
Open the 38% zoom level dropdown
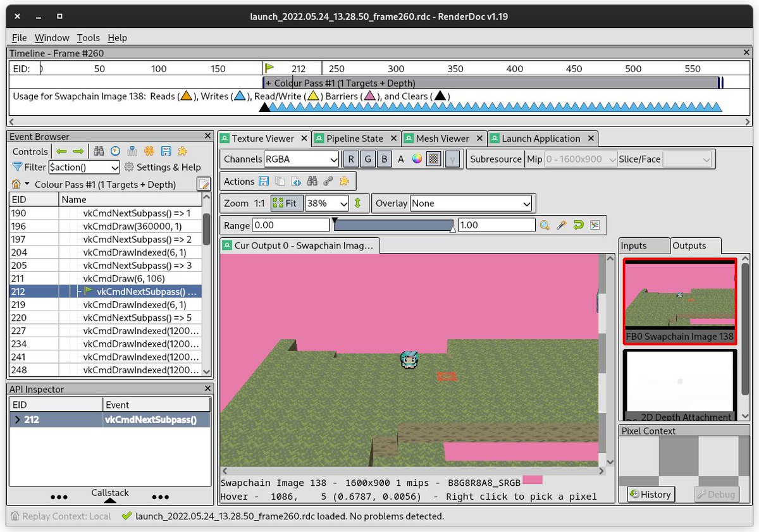(x=326, y=203)
